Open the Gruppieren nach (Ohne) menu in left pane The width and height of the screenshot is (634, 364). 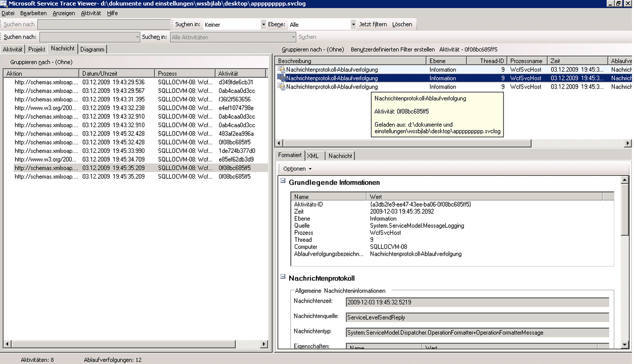(41, 62)
